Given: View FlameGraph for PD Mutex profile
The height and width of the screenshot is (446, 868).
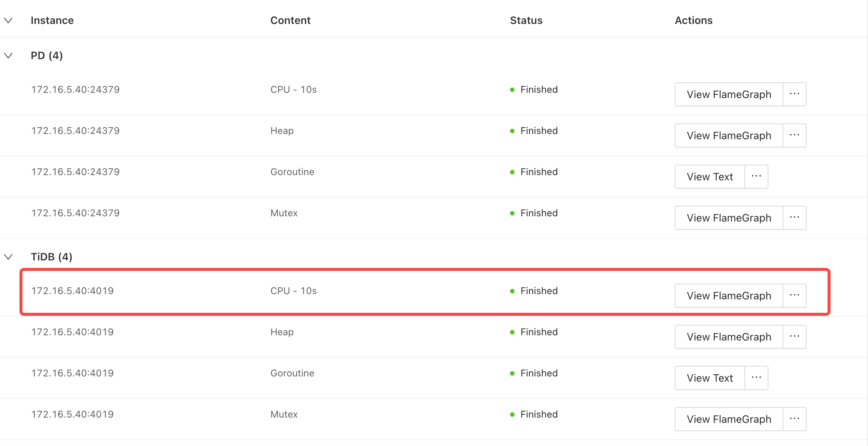Looking at the screenshot, I should (729, 218).
